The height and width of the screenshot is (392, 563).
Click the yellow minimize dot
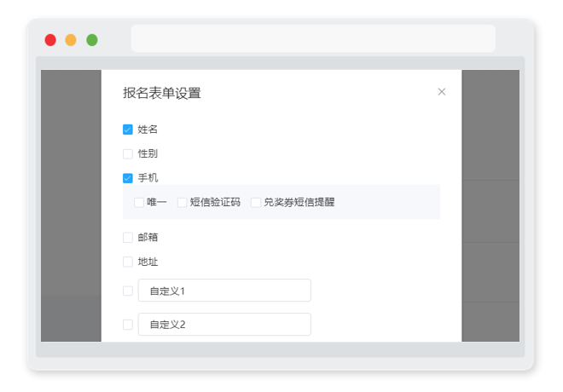coord(71,40)
